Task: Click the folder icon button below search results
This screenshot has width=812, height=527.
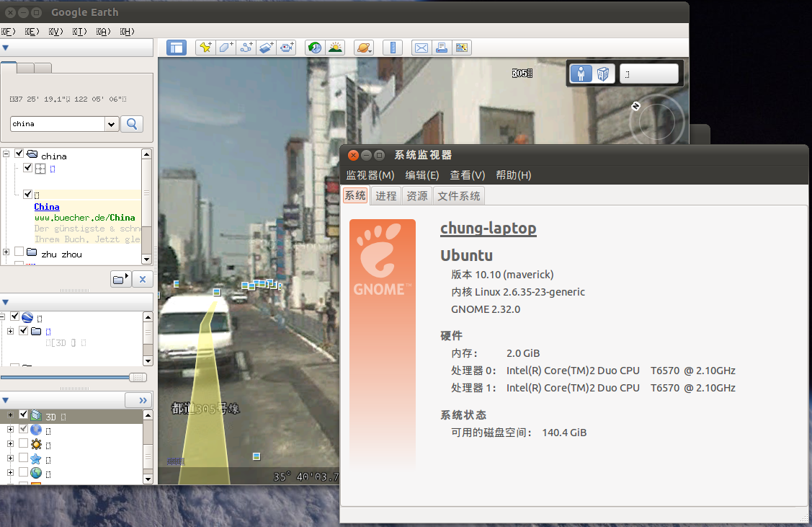Action: point(120,279)
